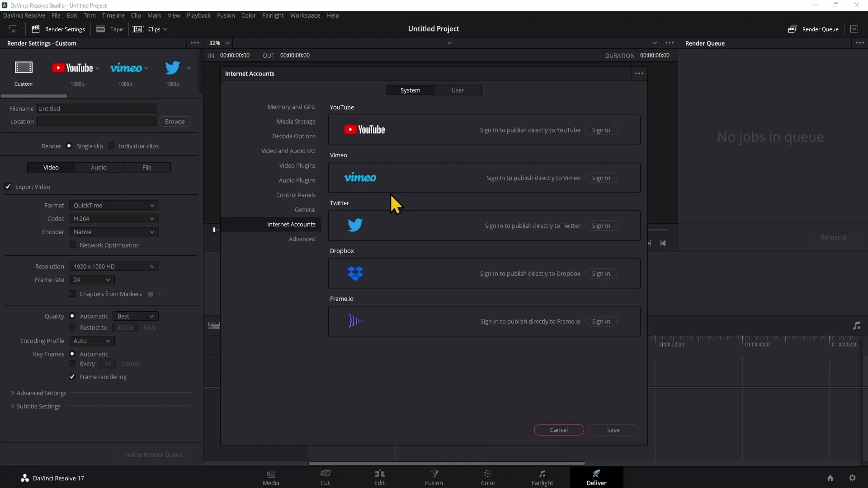Toggle the Export Video checkbox

pyautogui.click(x=8, y=187)
